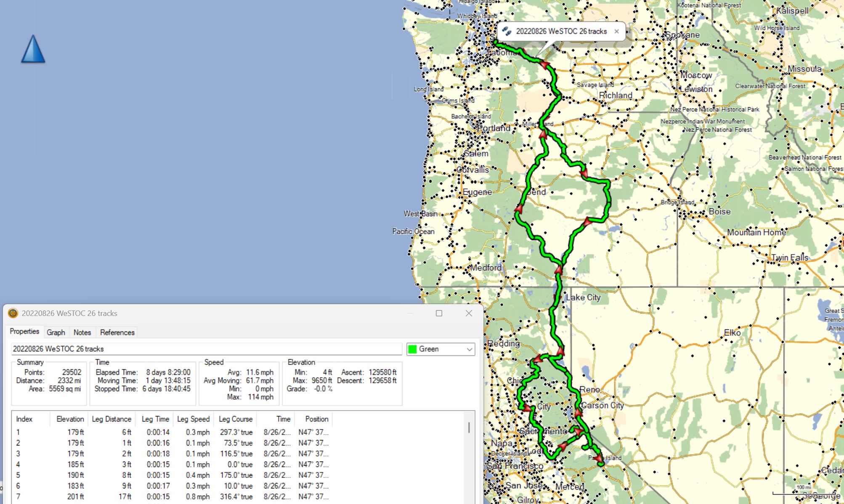Sort by the Leg Speed column header
The height and width of the screenshot is (504, 844).
coord(193,419)
